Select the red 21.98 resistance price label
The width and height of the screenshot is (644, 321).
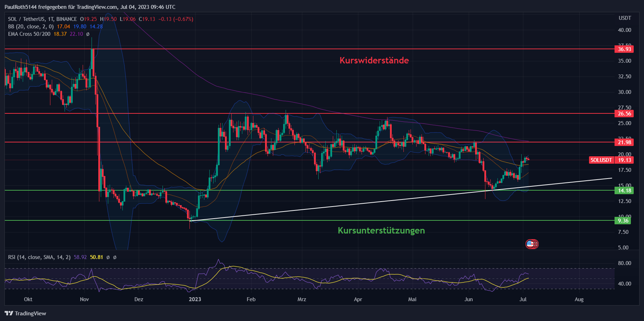coord(624,142)
